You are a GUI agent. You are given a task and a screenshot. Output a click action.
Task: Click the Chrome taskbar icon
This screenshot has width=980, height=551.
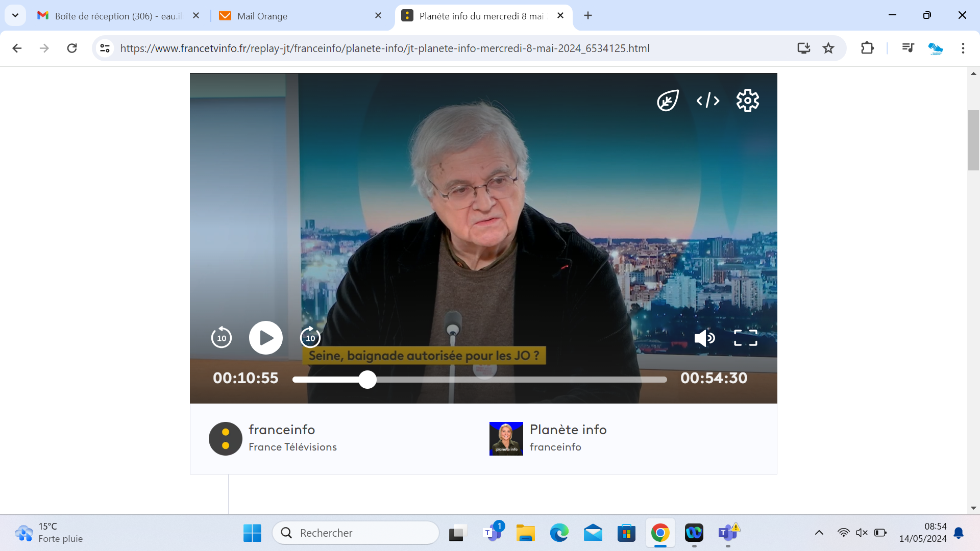pyautogui.click(x=660, y=533)
